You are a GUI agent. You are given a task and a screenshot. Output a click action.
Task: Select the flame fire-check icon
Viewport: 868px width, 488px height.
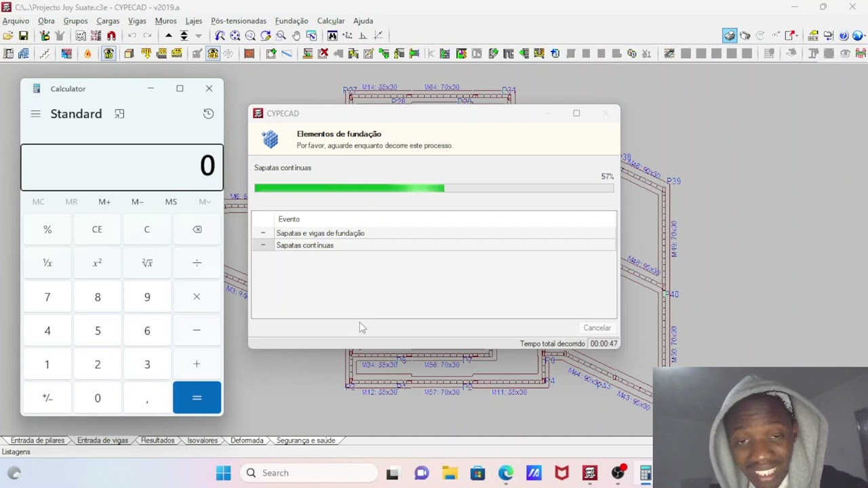click(87, 54)
